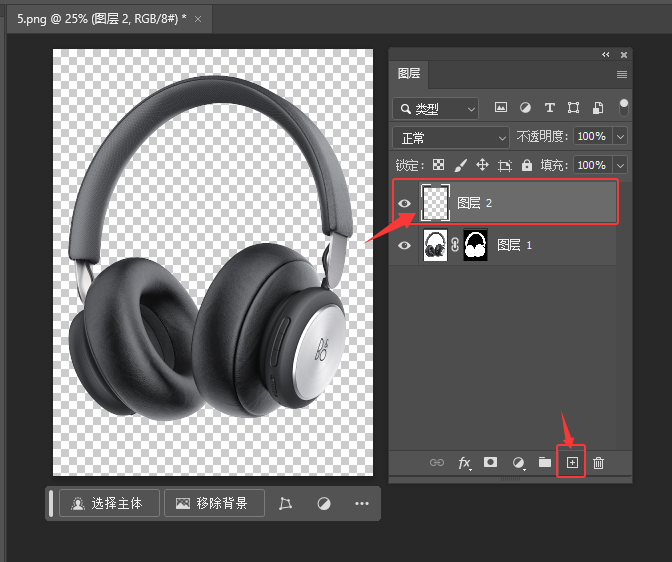
Task: Lock artboard nesting icon
Action: point(505,165)
